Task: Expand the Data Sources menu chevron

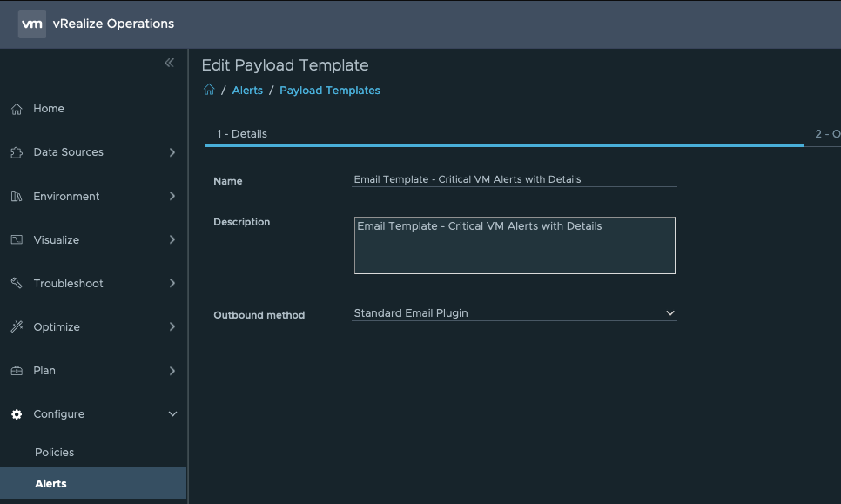Action: (x=172, y=152)
